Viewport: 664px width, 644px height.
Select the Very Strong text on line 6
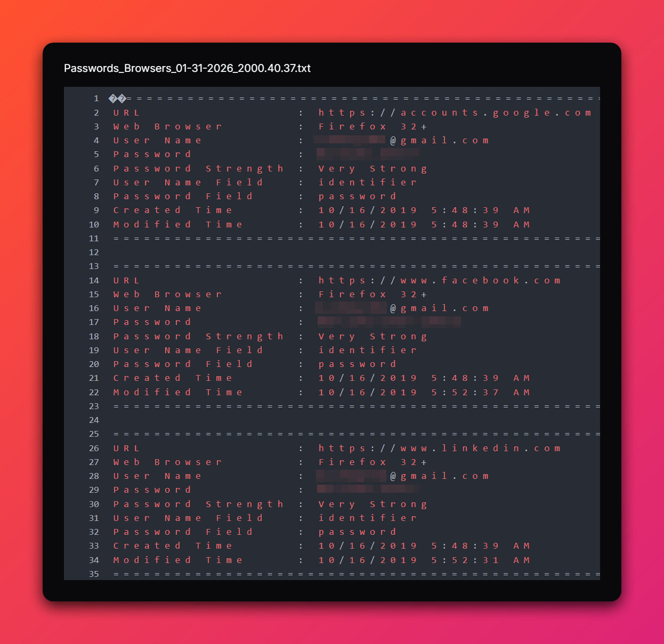coord(373,168)
